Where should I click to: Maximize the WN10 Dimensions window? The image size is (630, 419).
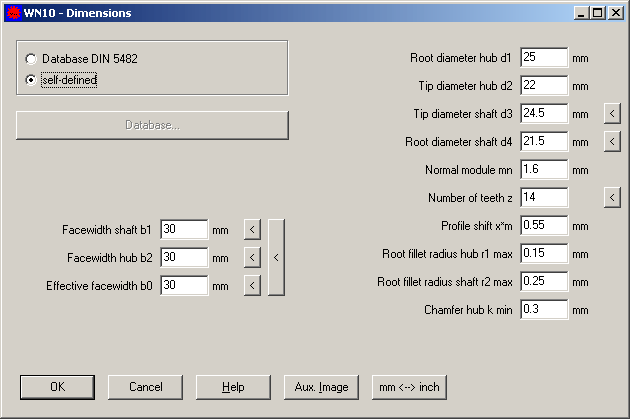[x=599, y=13]
